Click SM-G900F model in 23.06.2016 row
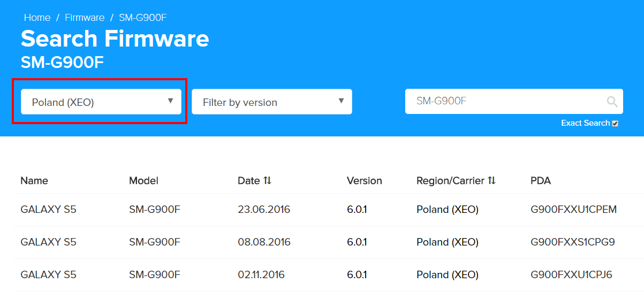644x306 pixels. (x=155, y=210)
